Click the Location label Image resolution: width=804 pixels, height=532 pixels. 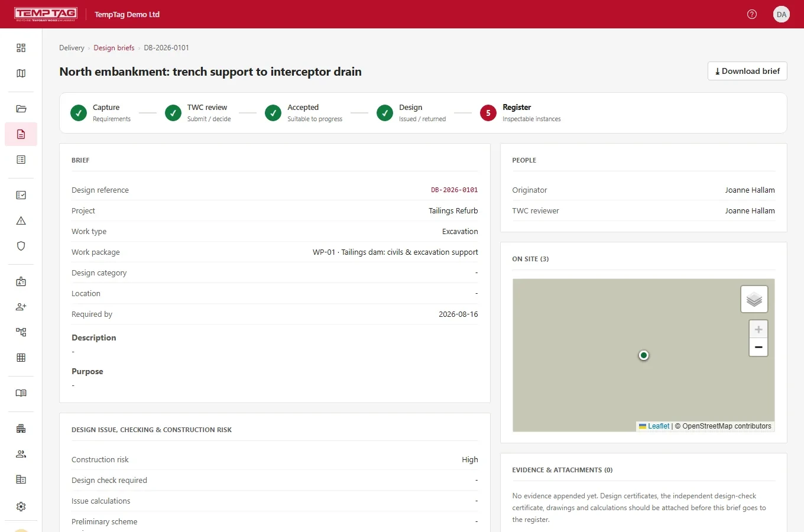[86, 294]
